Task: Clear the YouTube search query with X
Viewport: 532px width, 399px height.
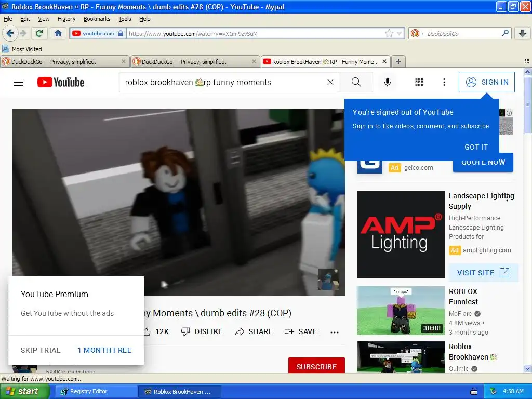Action: 330,82
